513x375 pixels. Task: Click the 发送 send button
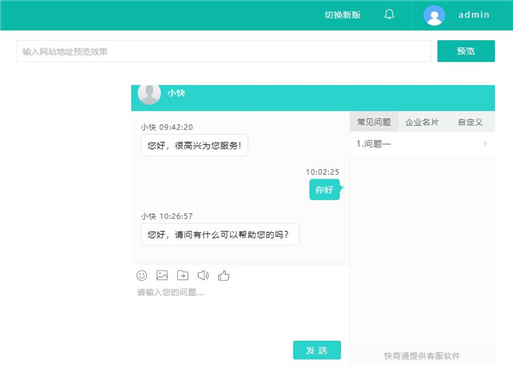[317, 350]
